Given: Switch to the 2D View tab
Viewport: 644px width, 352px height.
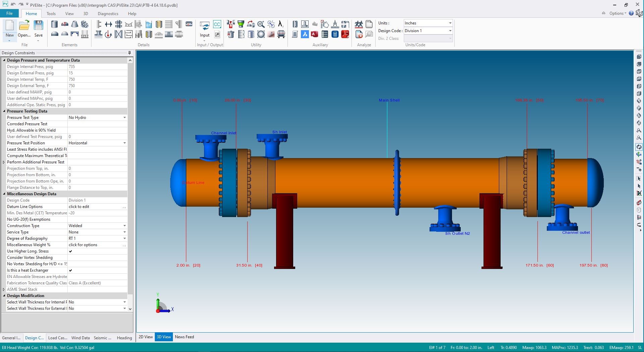Looking at the screenshot, I should [x=145, y=337].
